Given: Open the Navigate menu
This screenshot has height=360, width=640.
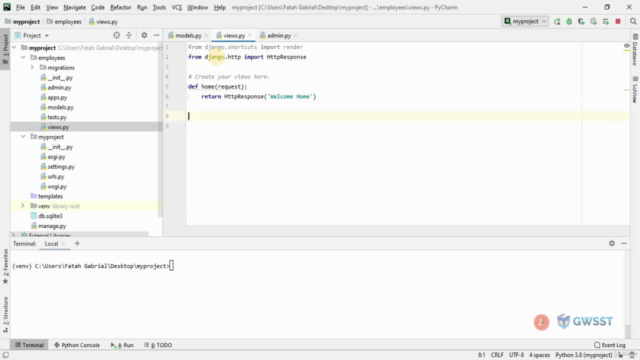Looking at the screenshot, I should pyautogui.click(x=74, y=7).
